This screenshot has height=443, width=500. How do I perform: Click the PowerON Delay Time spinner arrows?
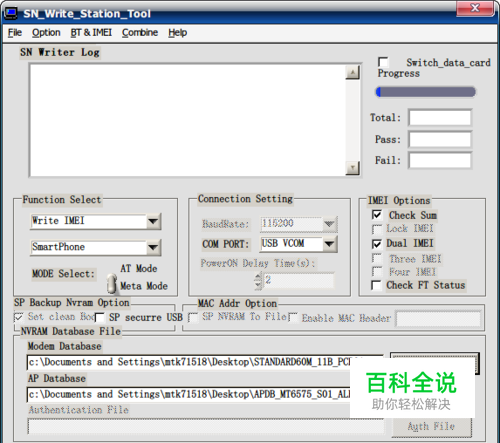click(258, 280)
